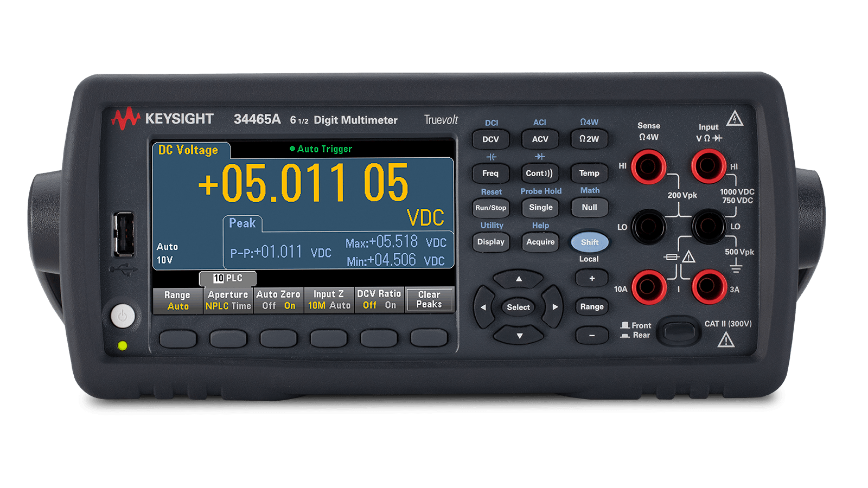Push the minus range button
Screen dimensions: 868x488
tap(592, 336)
